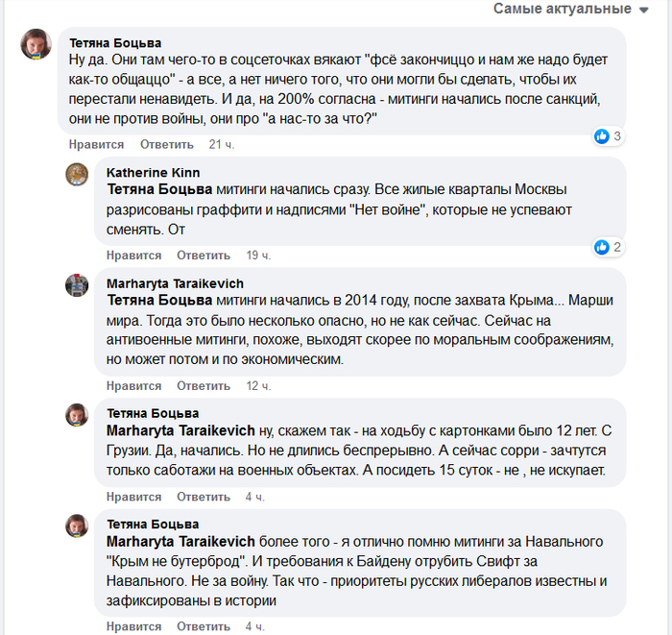Click Тетяна Боцьва mention in Katherine's reply
The height and width of the screenshot is (635, 672).
coord(160,189)
